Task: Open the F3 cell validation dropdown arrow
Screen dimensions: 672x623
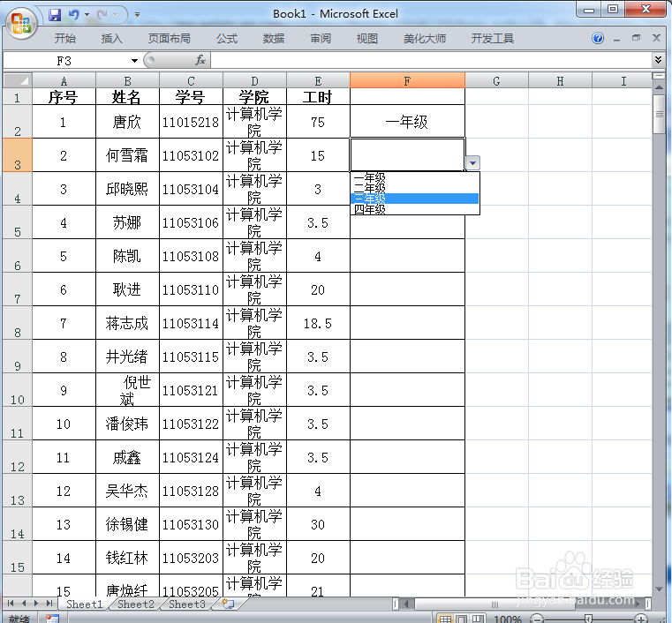Action: click(x=472, y=162)
